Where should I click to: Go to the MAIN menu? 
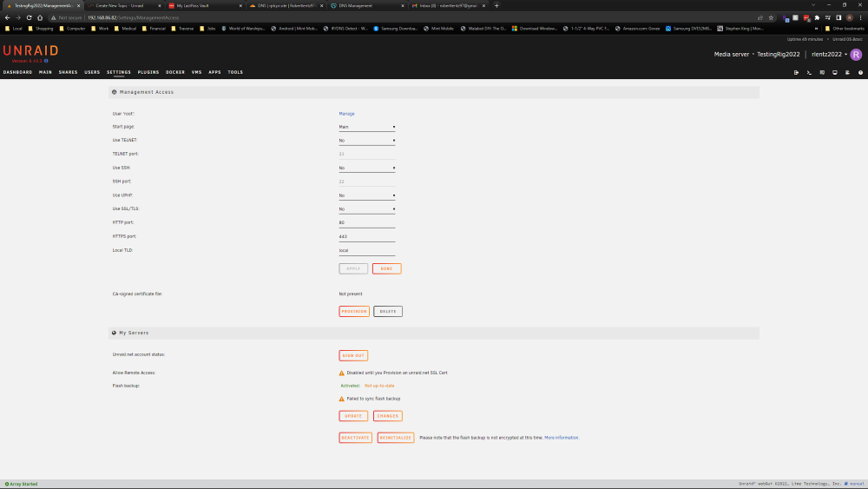coord(45,72)
